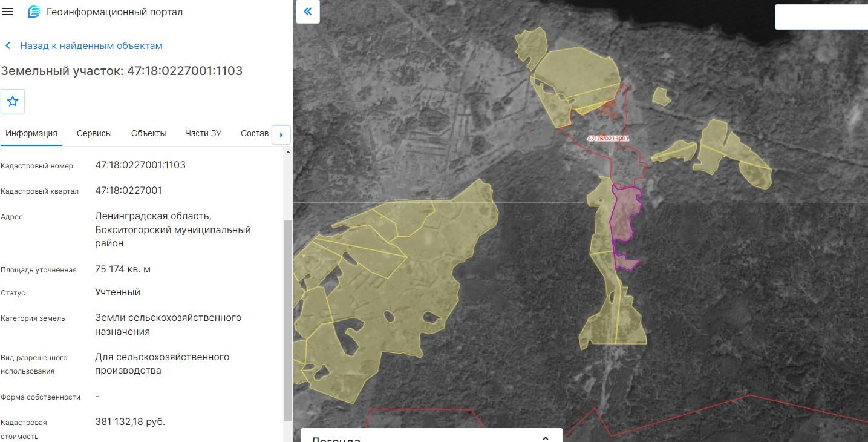Screen dimensions: 868x442
Task: Click area value 75 174 кв. м
Action: click(123, 269)
